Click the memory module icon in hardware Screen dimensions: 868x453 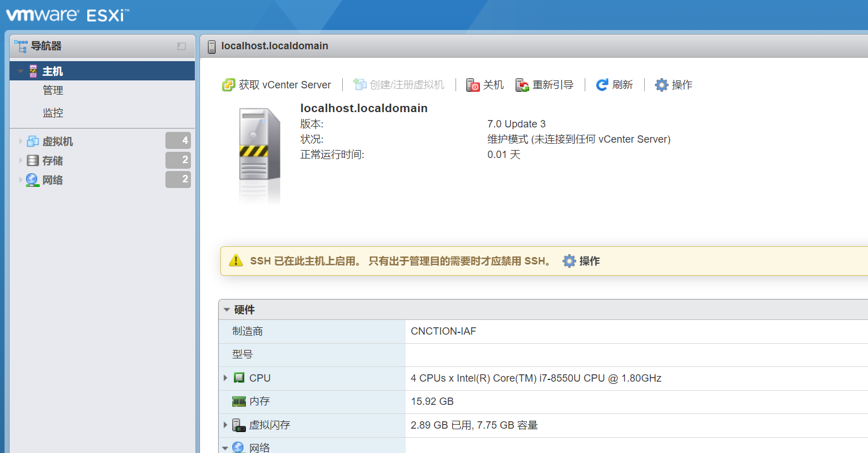point(239,401)
